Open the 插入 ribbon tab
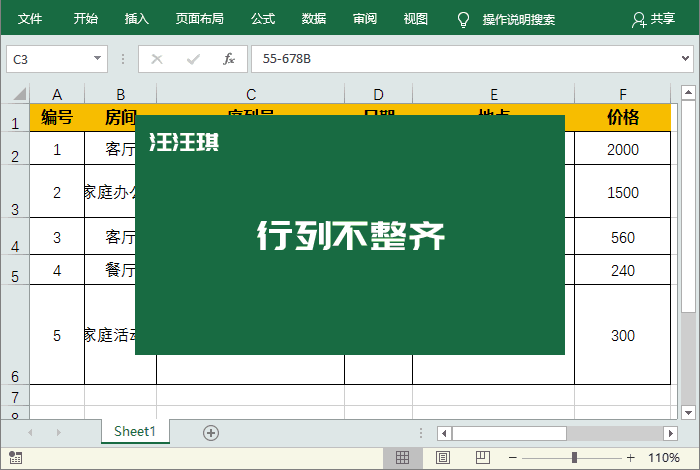700x470 pixels. 137,19
